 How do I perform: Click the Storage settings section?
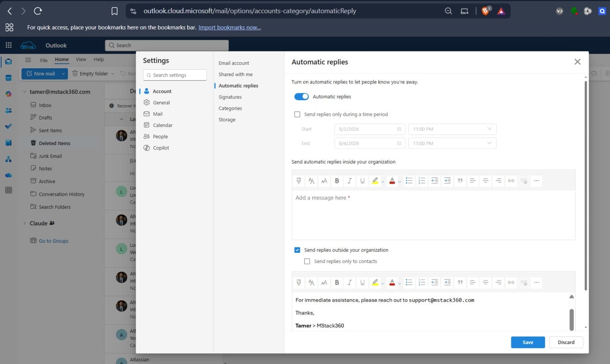[x=227, y=120]
